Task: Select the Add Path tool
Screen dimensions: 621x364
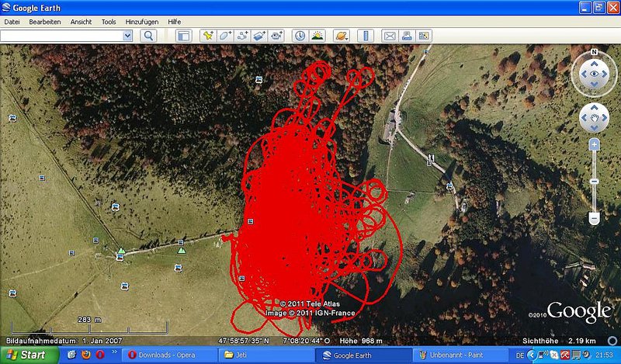Action: click(x=242, y=36)
